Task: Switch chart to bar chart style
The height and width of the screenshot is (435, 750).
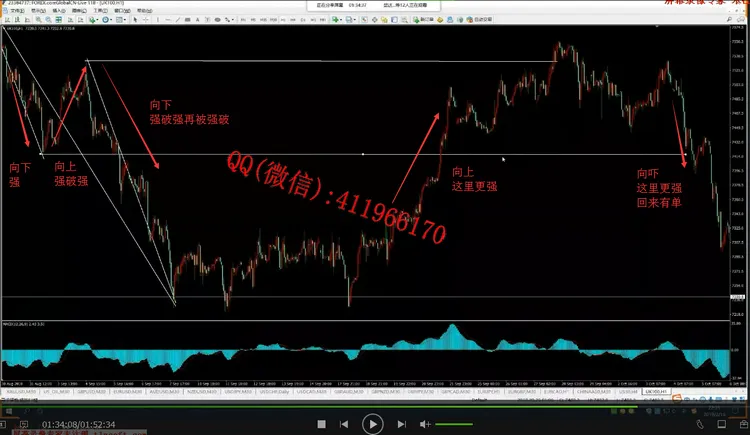Action: [x=7, y=20]
